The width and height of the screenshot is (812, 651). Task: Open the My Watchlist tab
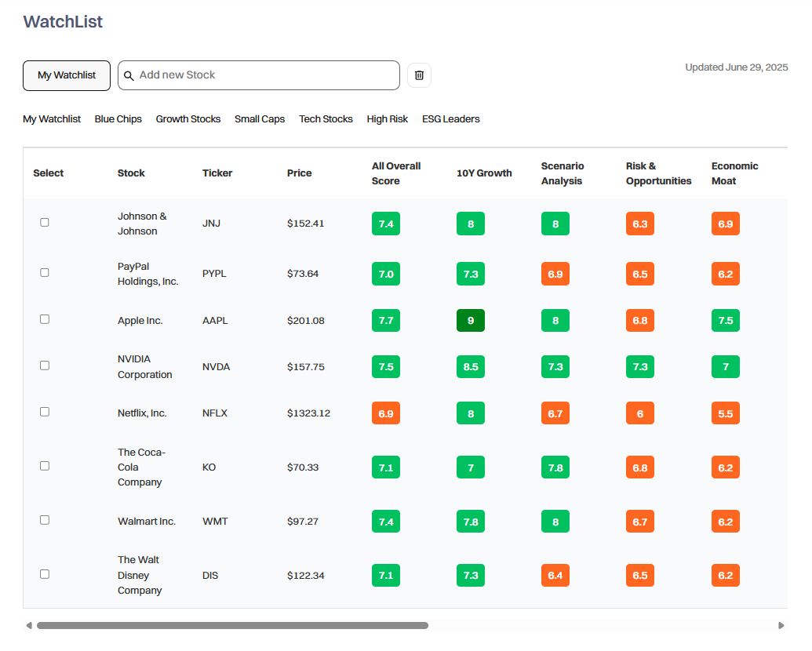52,119
